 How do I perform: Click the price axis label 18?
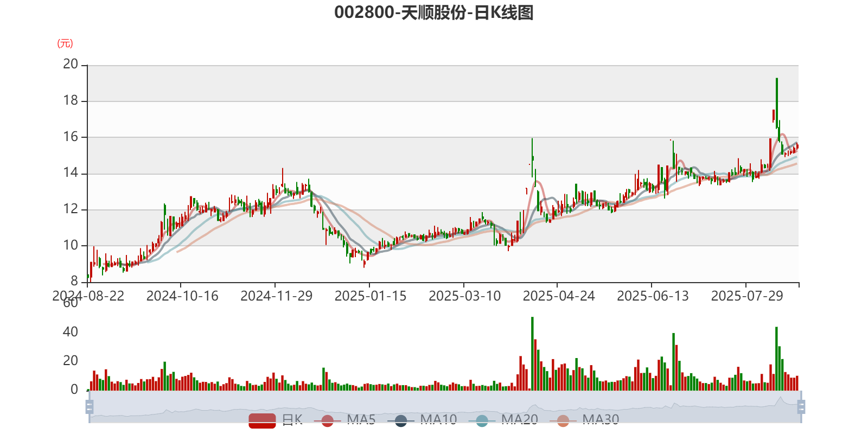[x=71, y=100]
